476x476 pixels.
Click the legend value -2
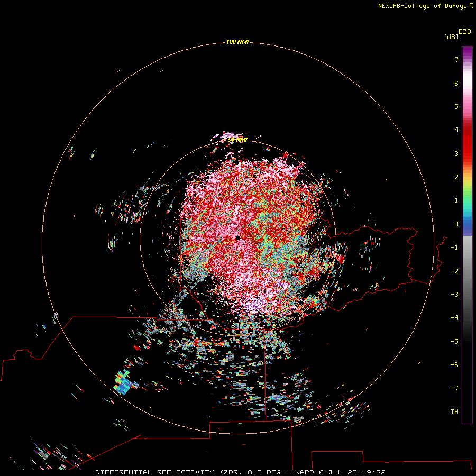point(454,271)
